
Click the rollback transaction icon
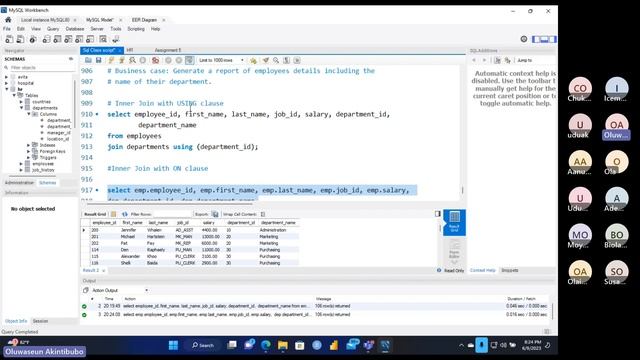pos(179,60)
